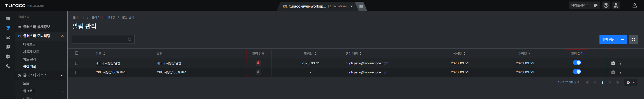Viewport: 644px width, 99px height.
Task: Click the 알림 생성 button
Action: click(x=613, y=39)
